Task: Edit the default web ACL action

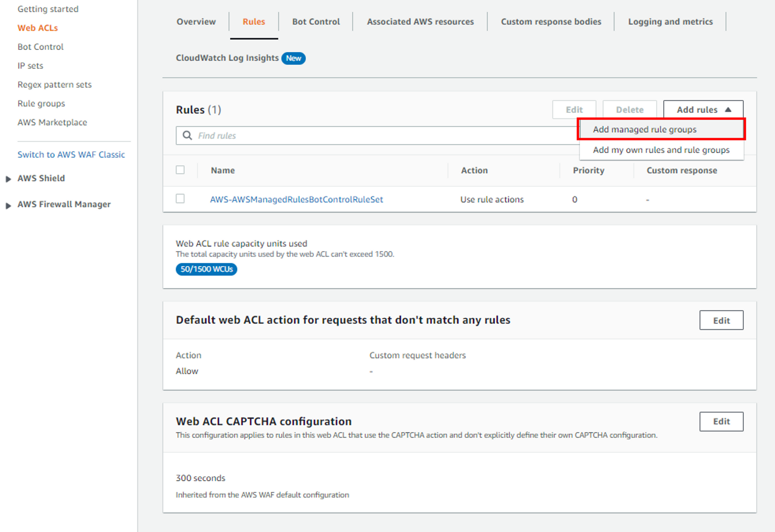Action: pyautogui.click(x=721, y=320)
